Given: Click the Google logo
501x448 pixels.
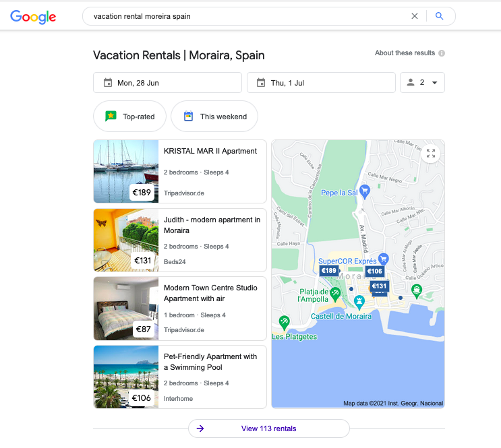Looking at the screenshot, I should pyautogui.click(x=33, y=17).
